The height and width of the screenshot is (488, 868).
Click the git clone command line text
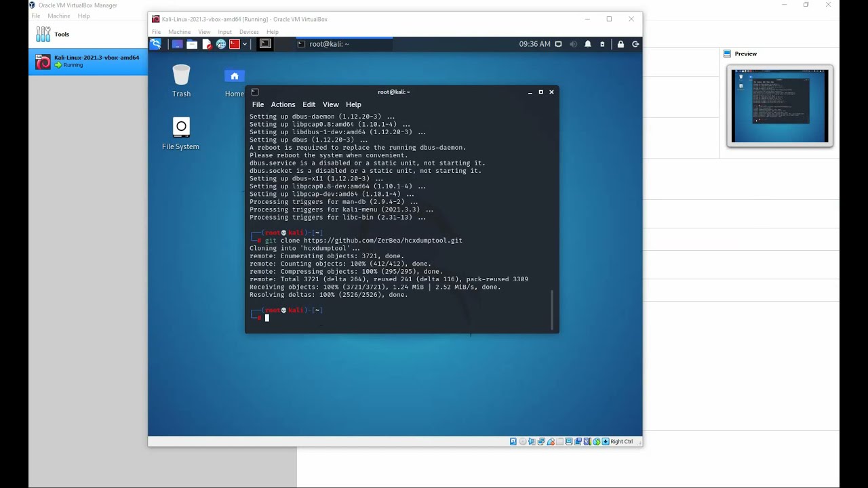[x=363, y=241]
